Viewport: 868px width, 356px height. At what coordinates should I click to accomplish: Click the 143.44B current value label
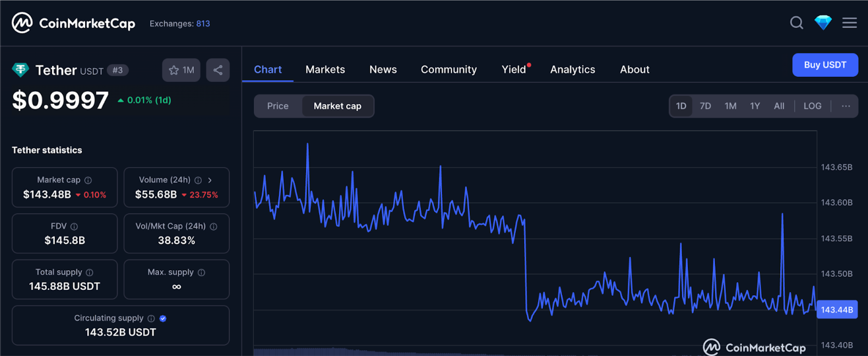pyautogui.click(x=837, y=309)
